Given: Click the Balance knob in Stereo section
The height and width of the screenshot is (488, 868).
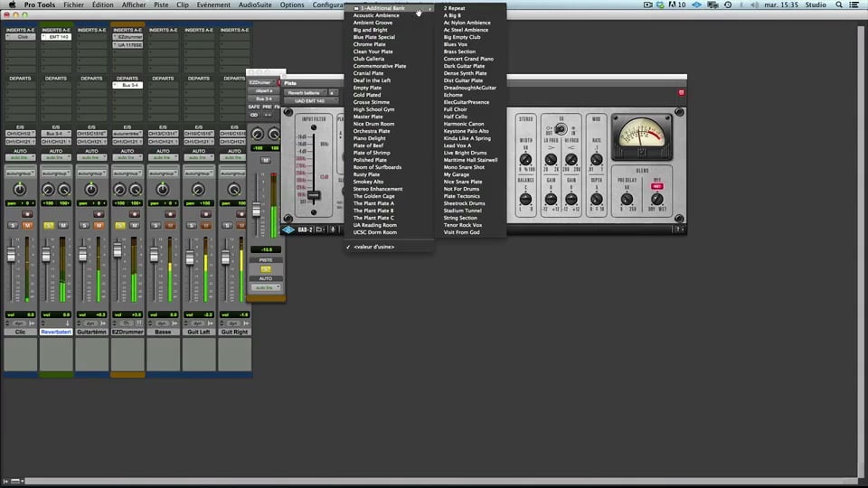Looking at the screenshot, I should coord(525,199).
